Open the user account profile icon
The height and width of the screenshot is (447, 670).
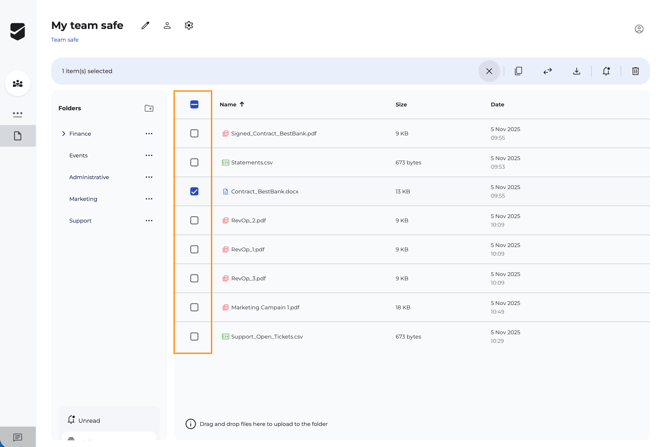point(639,29)
